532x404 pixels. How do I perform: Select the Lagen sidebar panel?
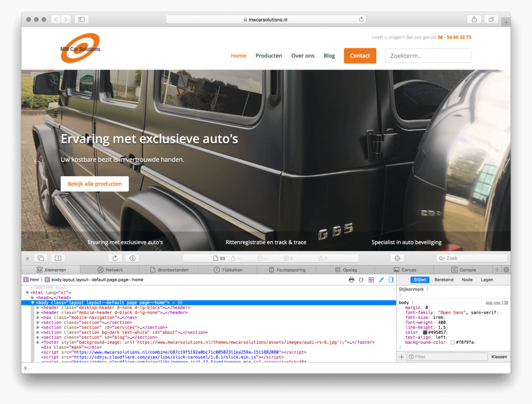487,280
